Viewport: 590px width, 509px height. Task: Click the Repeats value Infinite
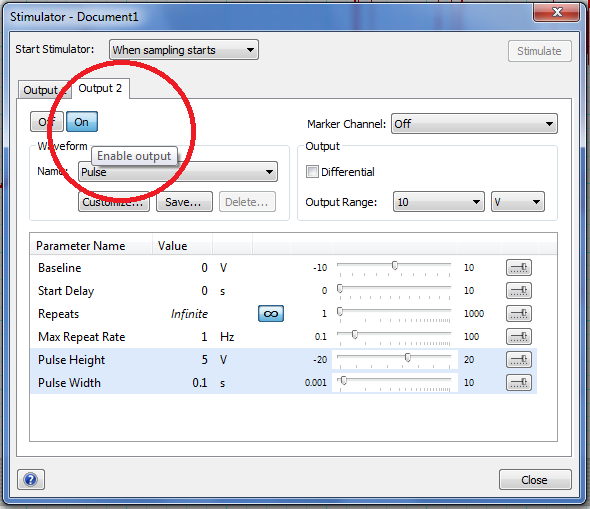(x=189, y=314)
